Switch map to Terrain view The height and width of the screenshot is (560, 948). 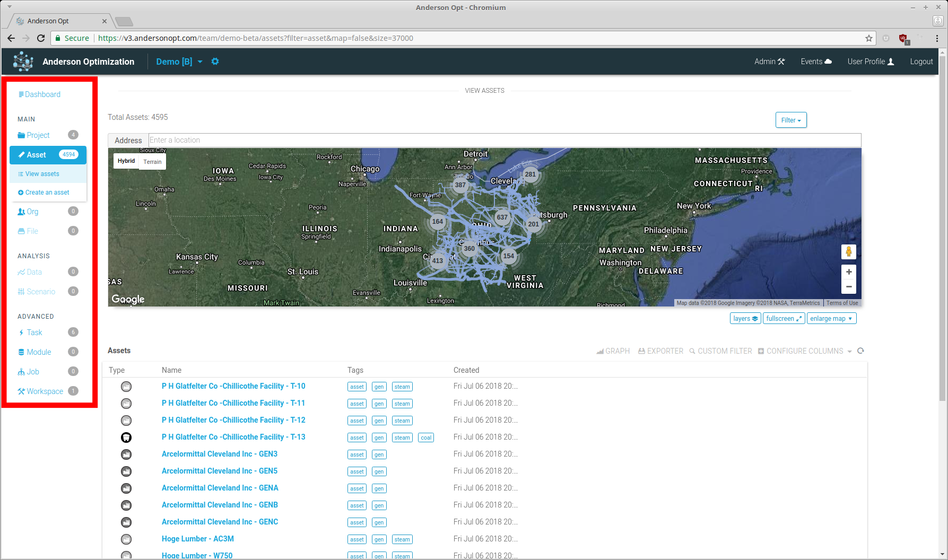152,162
